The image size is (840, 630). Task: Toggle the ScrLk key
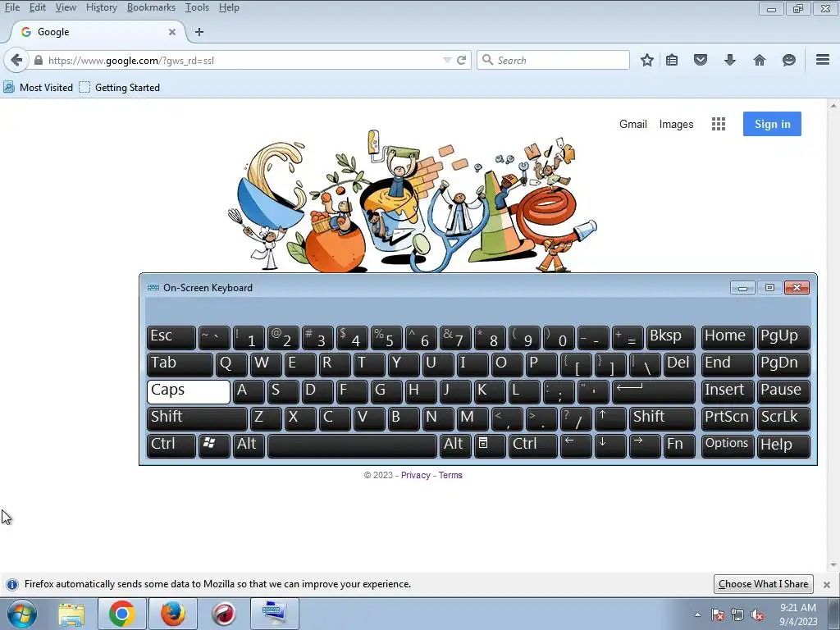(x=783, y=419)
